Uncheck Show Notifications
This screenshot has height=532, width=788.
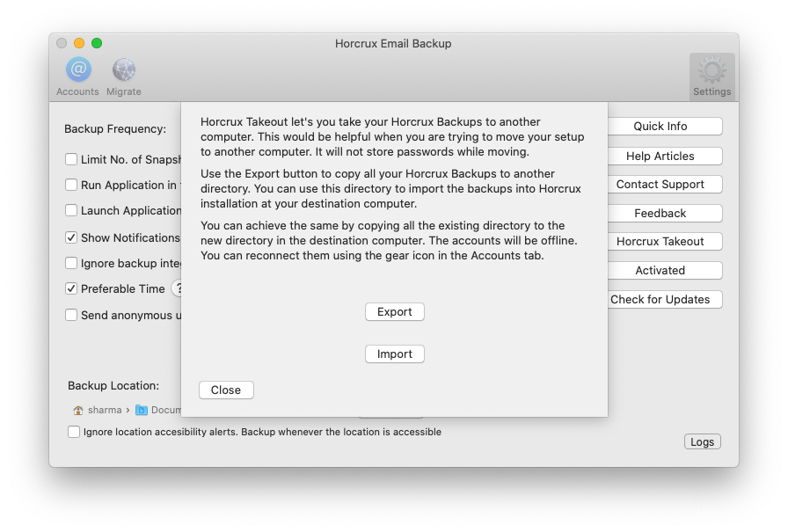point(71,237)
